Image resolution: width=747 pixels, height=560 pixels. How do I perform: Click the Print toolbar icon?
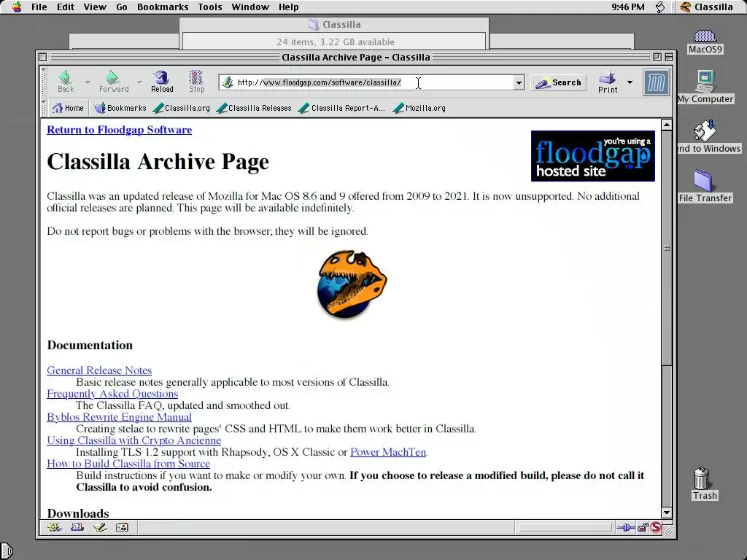click(x=608, y=82)
